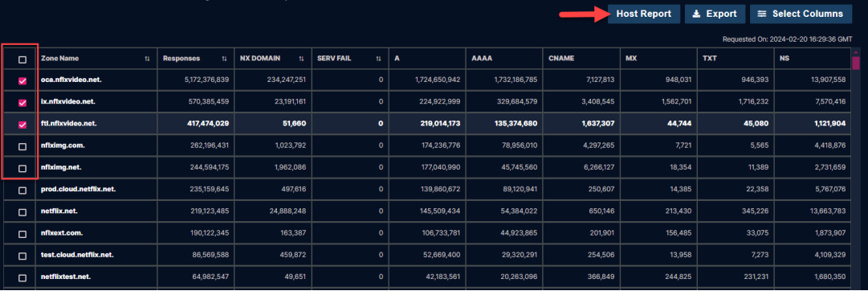Uncheck the oca.nflxvideo.net. checkbox
The image size is (868, 291).
(22, 81)
